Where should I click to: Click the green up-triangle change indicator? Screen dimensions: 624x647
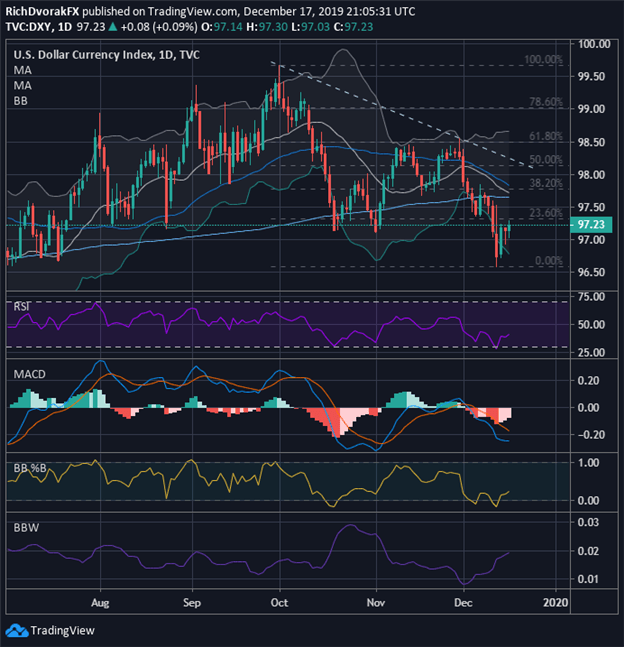pyautogui.click(x=112, y=27)
